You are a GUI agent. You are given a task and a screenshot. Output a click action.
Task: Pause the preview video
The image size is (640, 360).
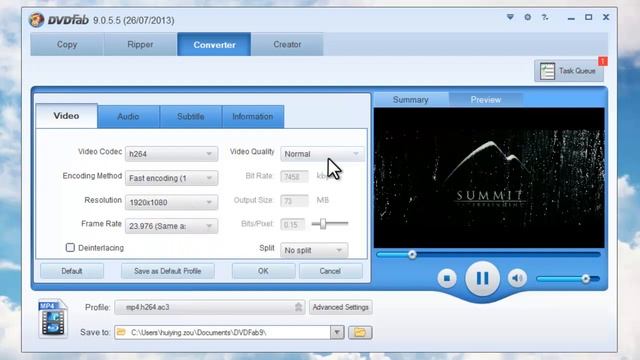pos(482,278)
